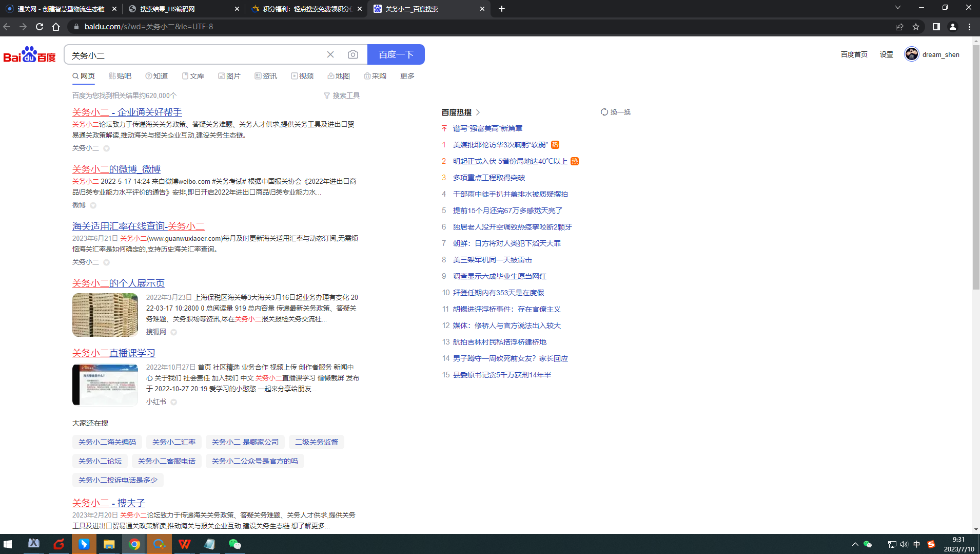The image size is (980, 554).
Task: Open 搜索工具 filter options
Action: click(342, 95)
